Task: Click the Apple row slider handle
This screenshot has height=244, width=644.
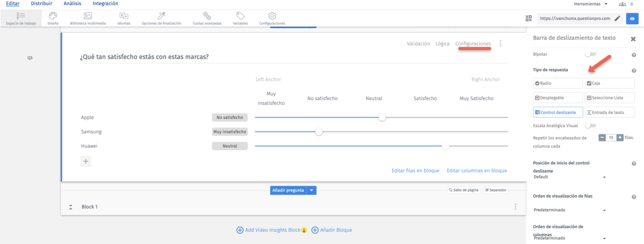Action: pyautogui.click(x=382, y=117)
